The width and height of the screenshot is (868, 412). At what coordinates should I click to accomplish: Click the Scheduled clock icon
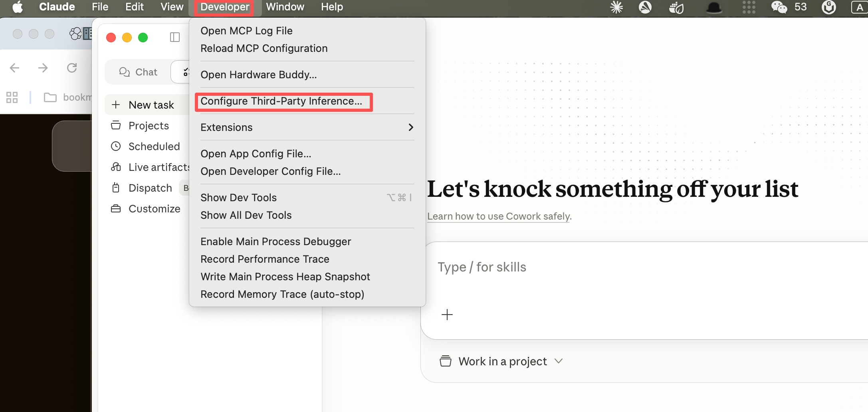(x=116, y=146)
